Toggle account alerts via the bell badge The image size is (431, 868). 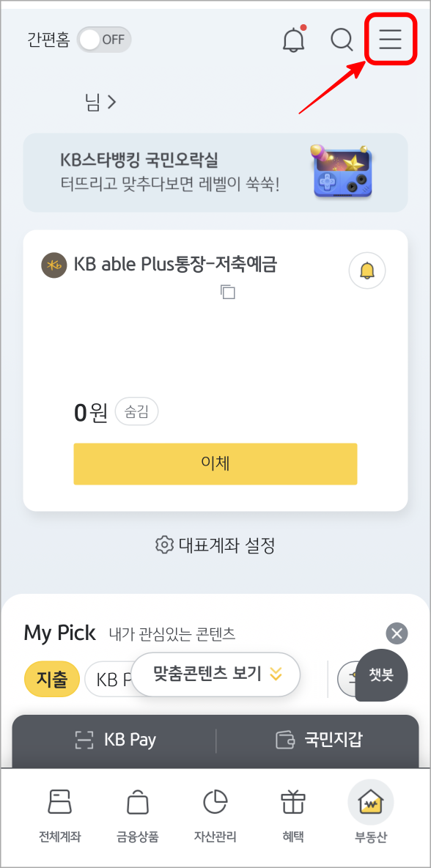pyautogui.click(x=366, y=271)
